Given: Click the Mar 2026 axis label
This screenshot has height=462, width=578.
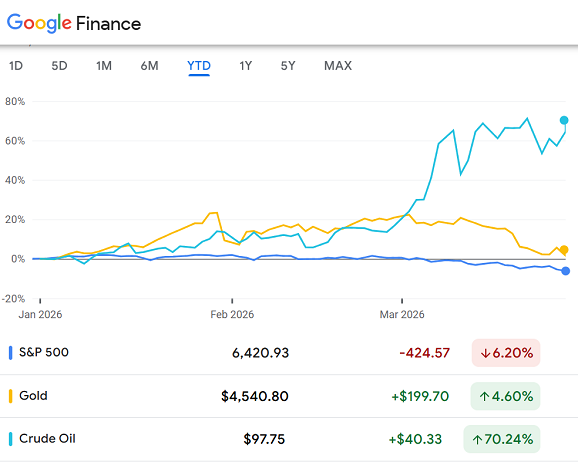Looking at the screenshot, I should pos(402,315).
